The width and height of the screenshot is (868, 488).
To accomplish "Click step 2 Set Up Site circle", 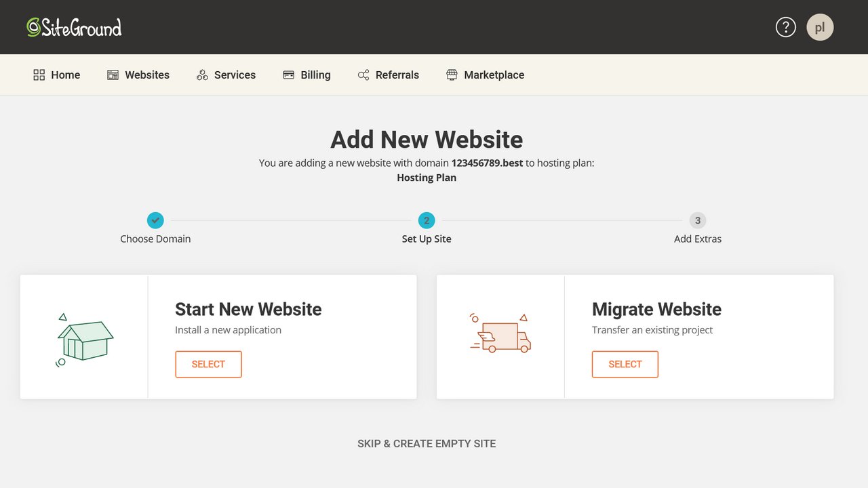I will [x=427, y=220].
